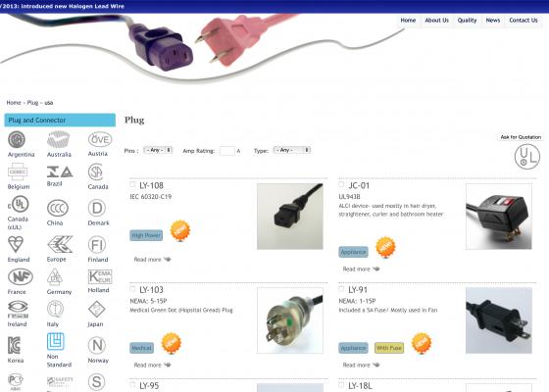Image resolution: width=549 pixels, height=392 pixels.
Task: Check the JC-01 product checkbox
Action: pos(341,184)
